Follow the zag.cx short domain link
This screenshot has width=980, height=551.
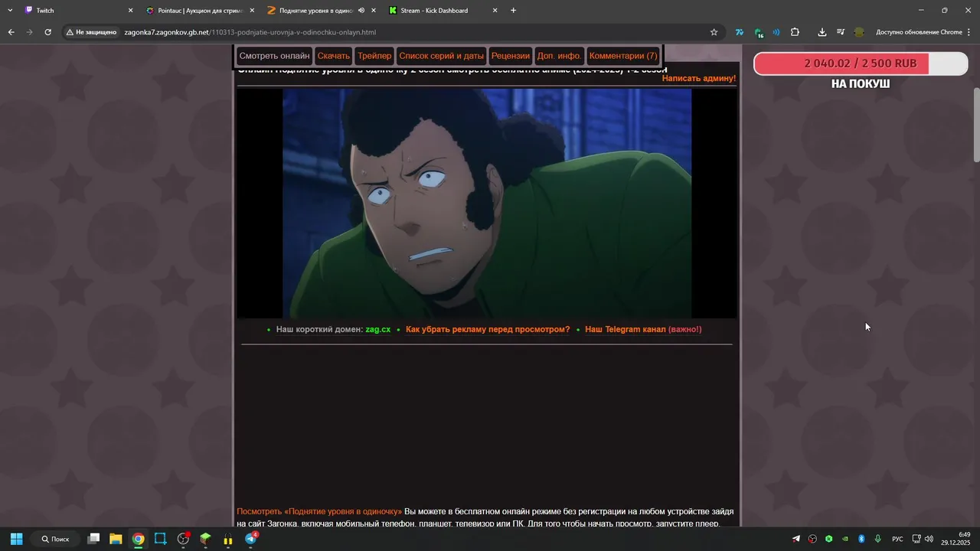coord(378,329)
